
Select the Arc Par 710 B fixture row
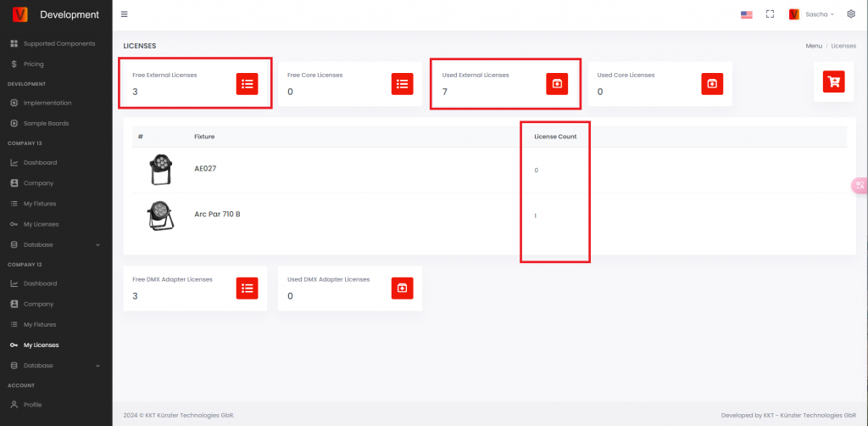(x=217, y=215)
